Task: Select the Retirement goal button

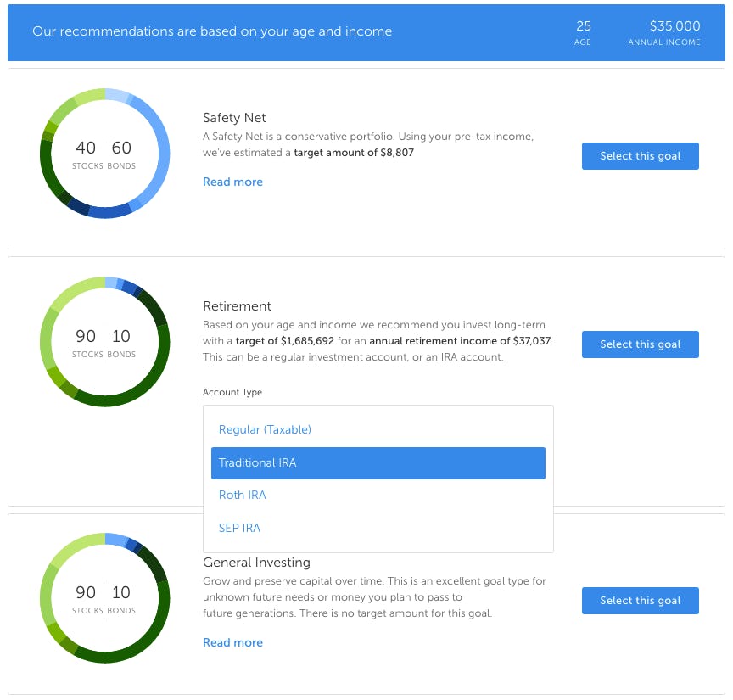Action: coord(640,344)
